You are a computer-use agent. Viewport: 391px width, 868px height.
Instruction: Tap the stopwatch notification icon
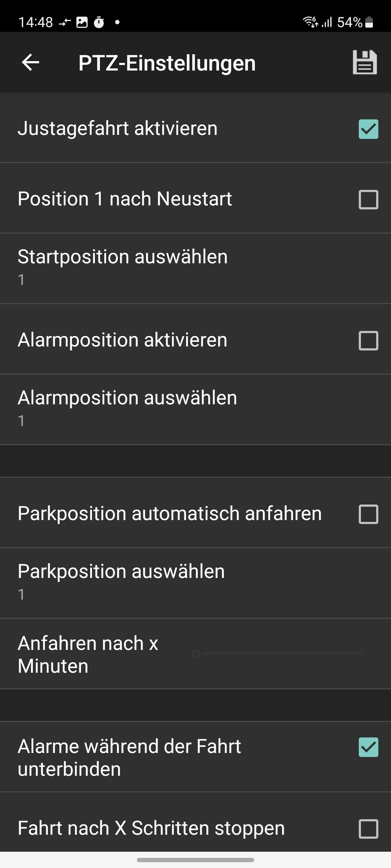(99, 22)
